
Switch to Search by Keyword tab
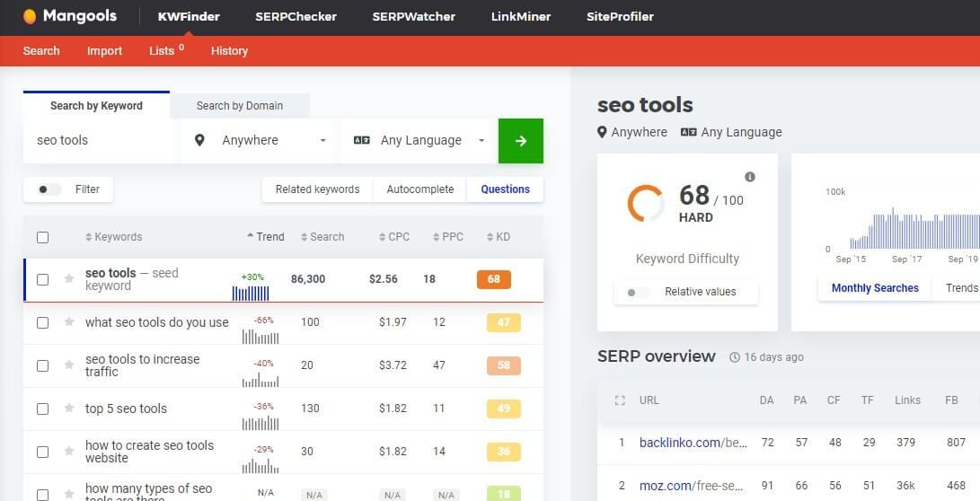point(96,106)
